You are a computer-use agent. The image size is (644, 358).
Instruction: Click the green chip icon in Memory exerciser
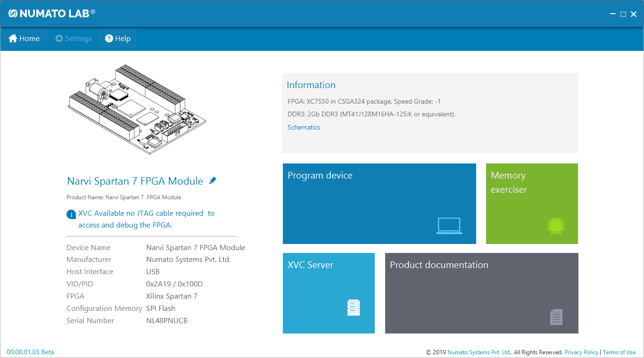point(556,226)
